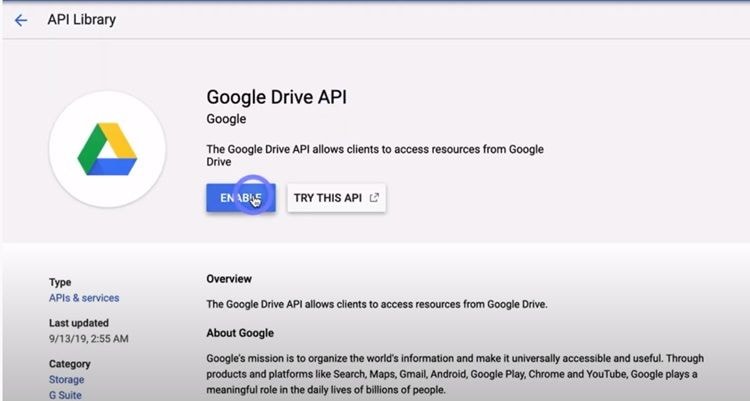Click the Overview section heading

click(229, 279)
